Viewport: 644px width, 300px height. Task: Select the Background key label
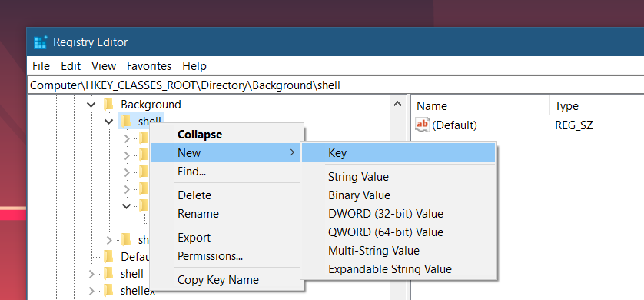tap(151, 105)
